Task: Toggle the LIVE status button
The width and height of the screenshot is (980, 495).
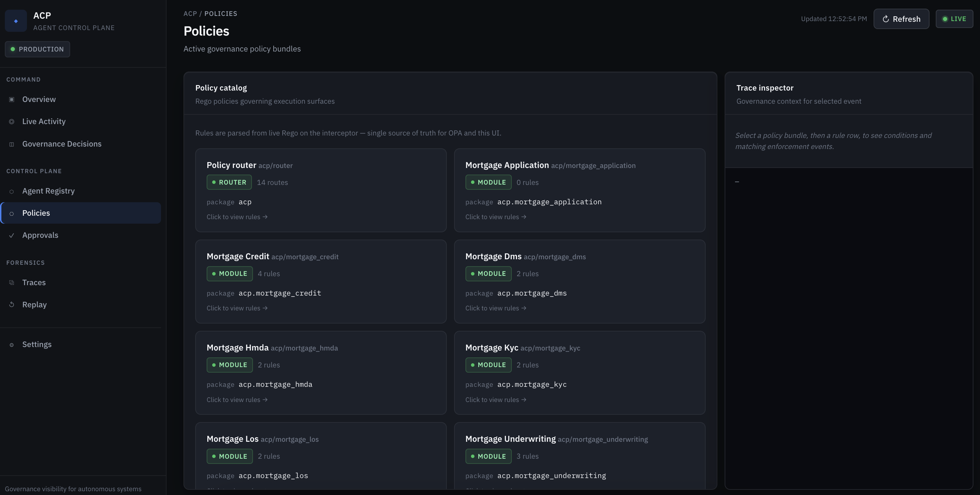Action: click(954, 19)
